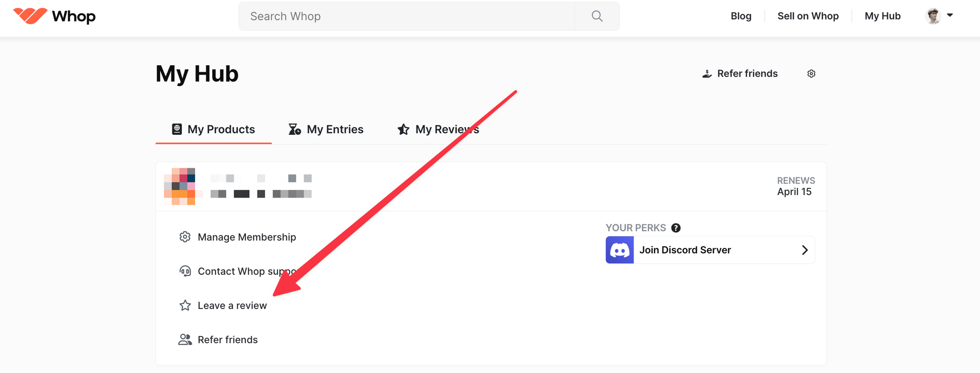
Task: Open the Blog link
Action: coord(741,16)
